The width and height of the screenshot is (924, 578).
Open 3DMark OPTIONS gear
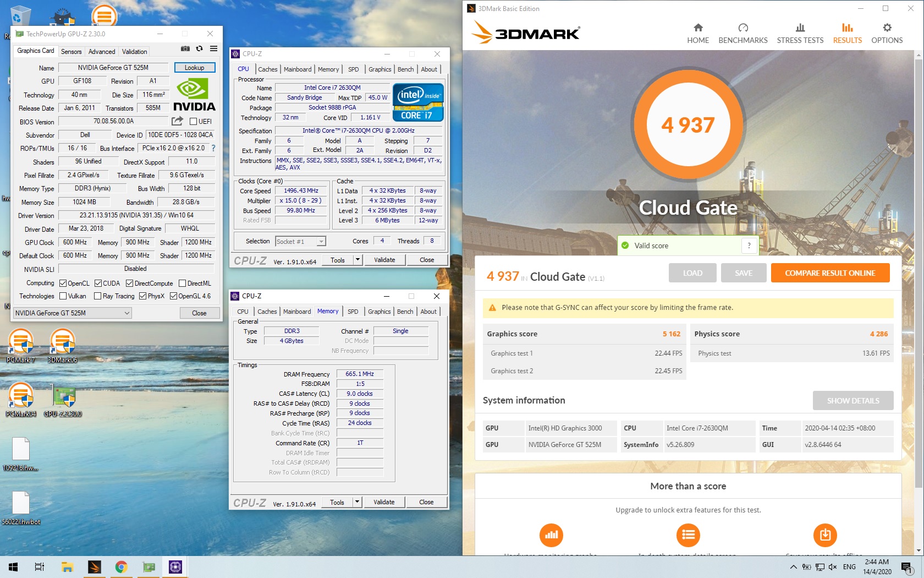[x=887, y=33]
